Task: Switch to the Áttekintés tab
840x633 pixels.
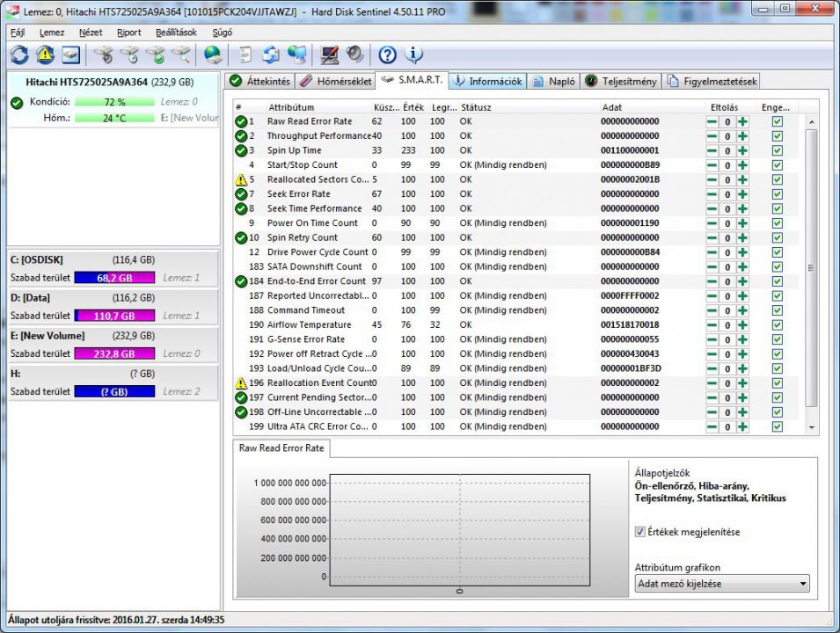Action: click(x=259, y=81)
